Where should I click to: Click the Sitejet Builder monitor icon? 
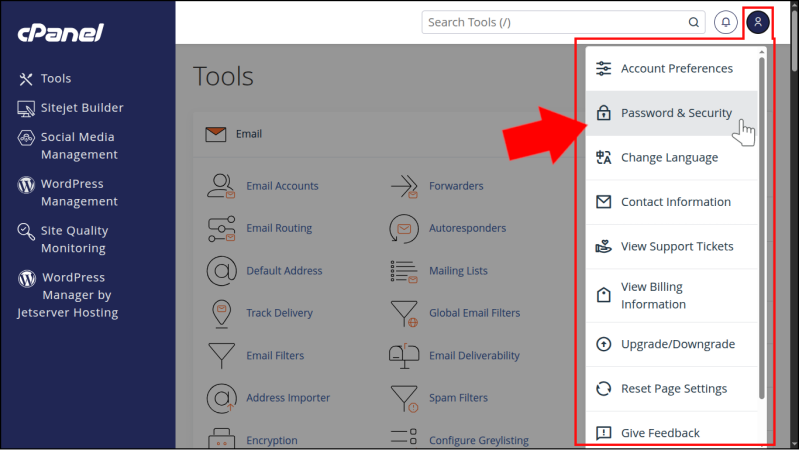click(25, 109)
